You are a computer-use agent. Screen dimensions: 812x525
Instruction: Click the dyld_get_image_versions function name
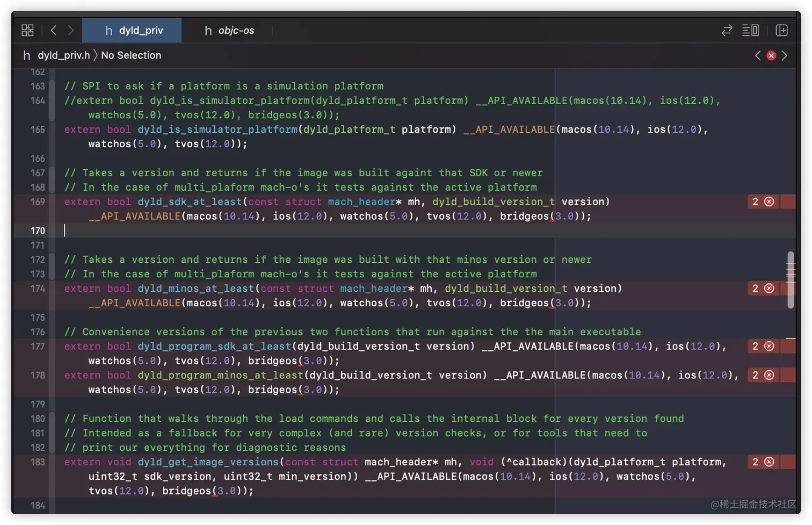click(x=208, y=462)
